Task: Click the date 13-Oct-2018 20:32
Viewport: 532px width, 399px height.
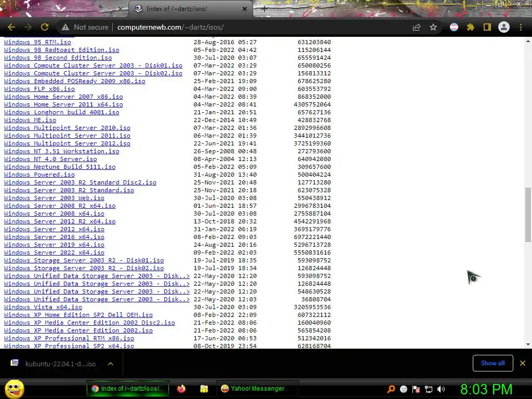Action: tap(225, 221)
